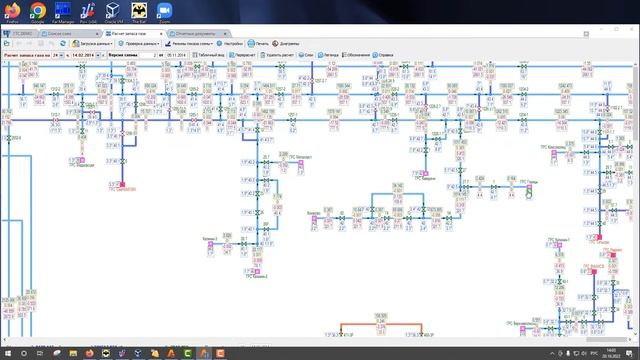
Task: Open Справка help
Action: 383,55
